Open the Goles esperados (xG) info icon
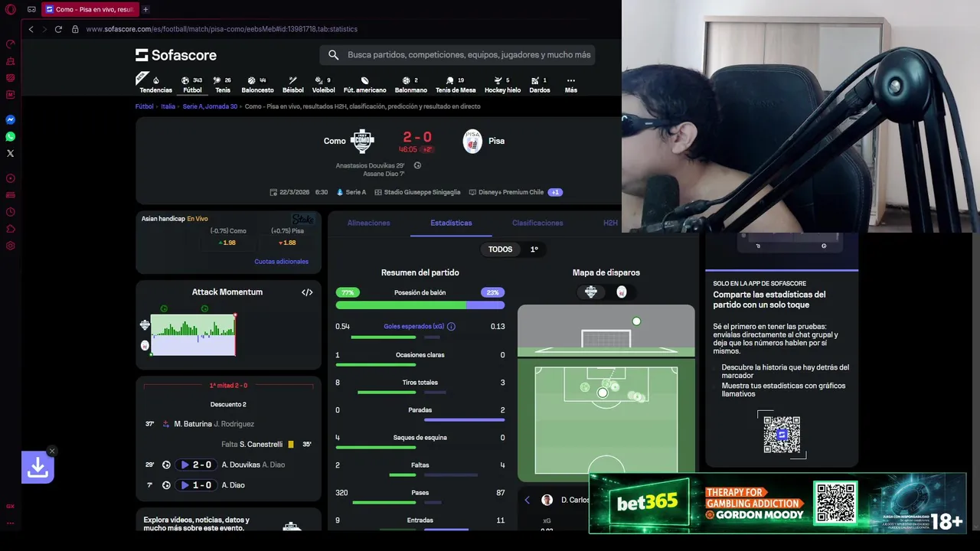 (451, 327)
